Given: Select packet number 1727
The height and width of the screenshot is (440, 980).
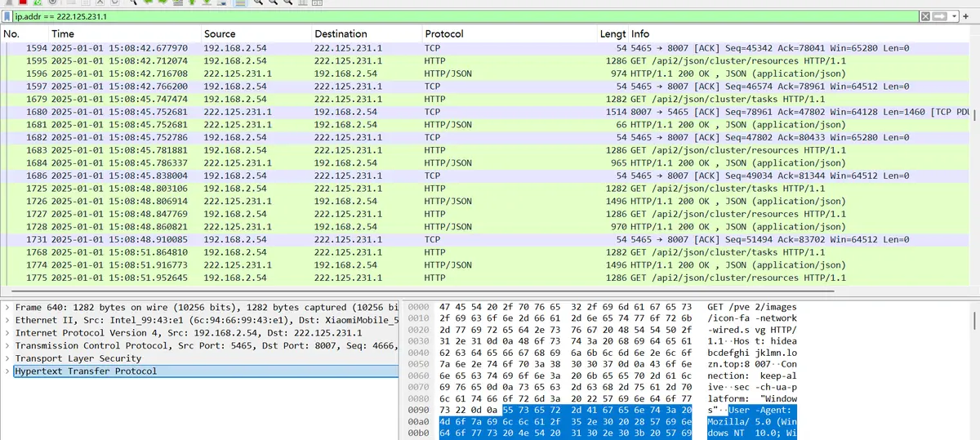Looking at the screenshot, I should tap(486, 214).
